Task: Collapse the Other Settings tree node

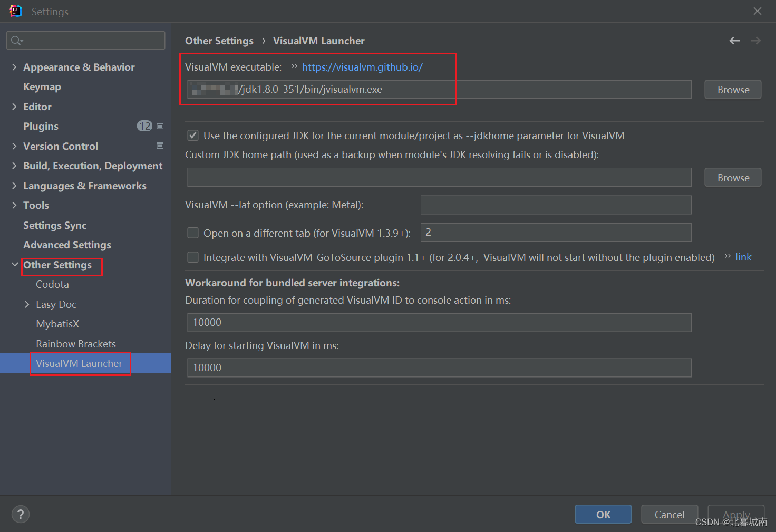Action: (x=14, y=265)
